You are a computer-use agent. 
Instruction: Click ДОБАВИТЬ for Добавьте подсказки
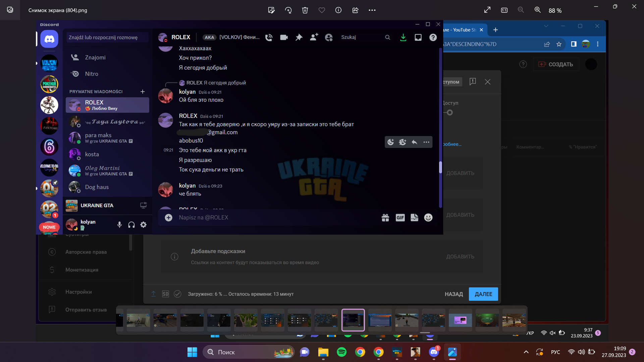(x=460, y=257)
